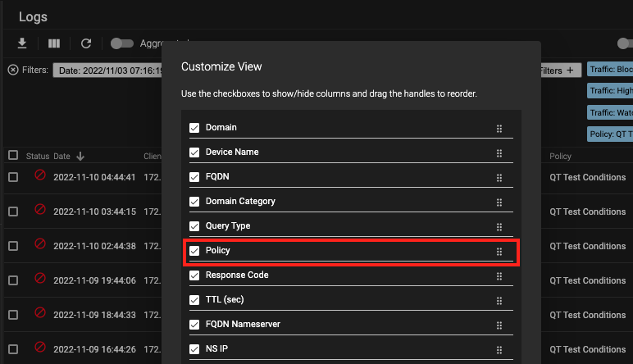Uncheck the FQDN Nameserver column checkbox

[194, 325]
